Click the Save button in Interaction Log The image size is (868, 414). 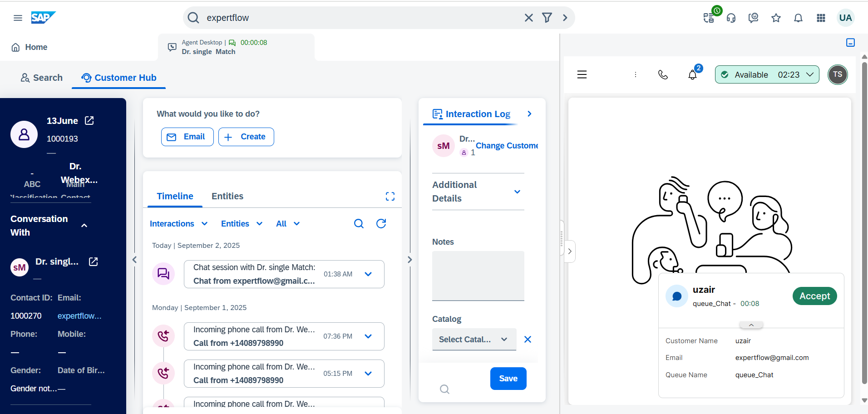(x=508, y=379)
